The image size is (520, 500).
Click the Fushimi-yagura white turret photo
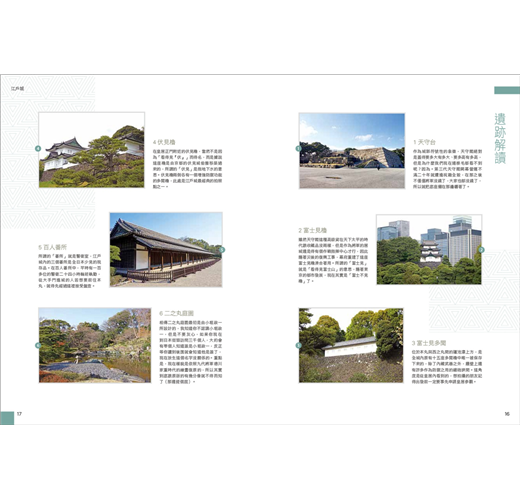tap(92, 150)
